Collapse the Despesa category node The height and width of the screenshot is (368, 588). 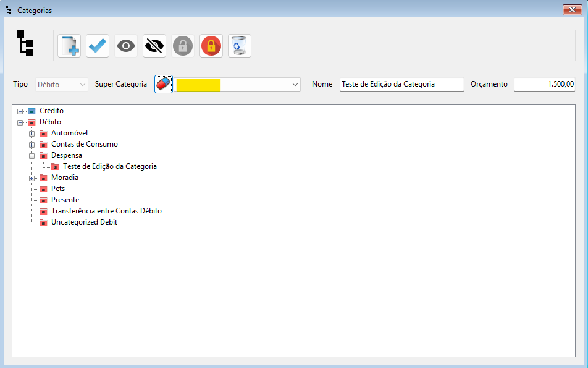tap(32, 156)
